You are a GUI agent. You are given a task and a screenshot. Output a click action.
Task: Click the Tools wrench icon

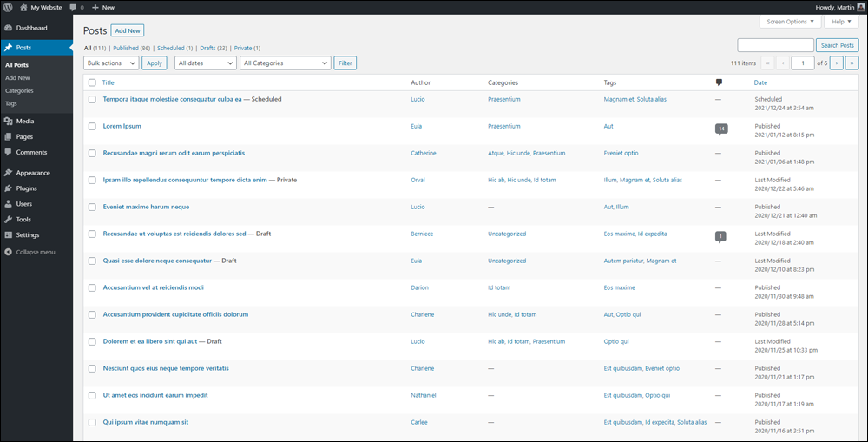coord(9,220)
